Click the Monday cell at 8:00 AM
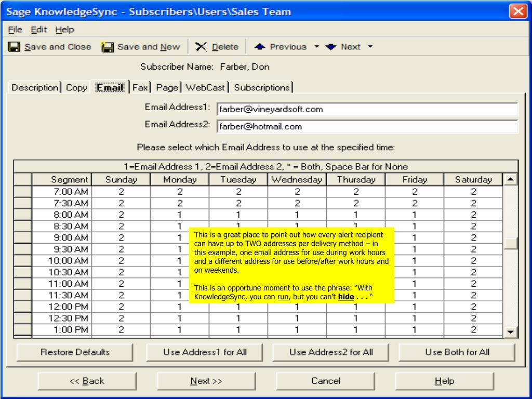The image size is (532, 399). 180,215
